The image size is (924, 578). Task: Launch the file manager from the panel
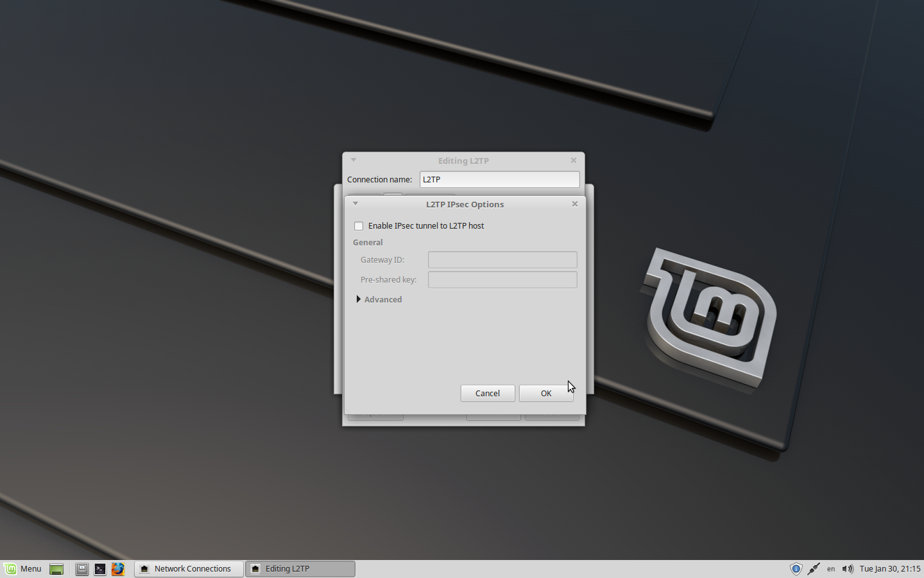tap(81, 569)
